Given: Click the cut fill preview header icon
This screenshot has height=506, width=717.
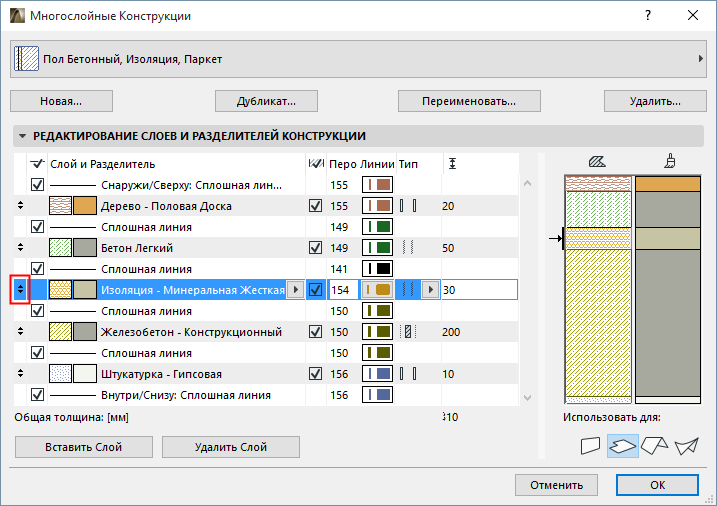Looking at the screenshot, I should click(x=597, y=161).
